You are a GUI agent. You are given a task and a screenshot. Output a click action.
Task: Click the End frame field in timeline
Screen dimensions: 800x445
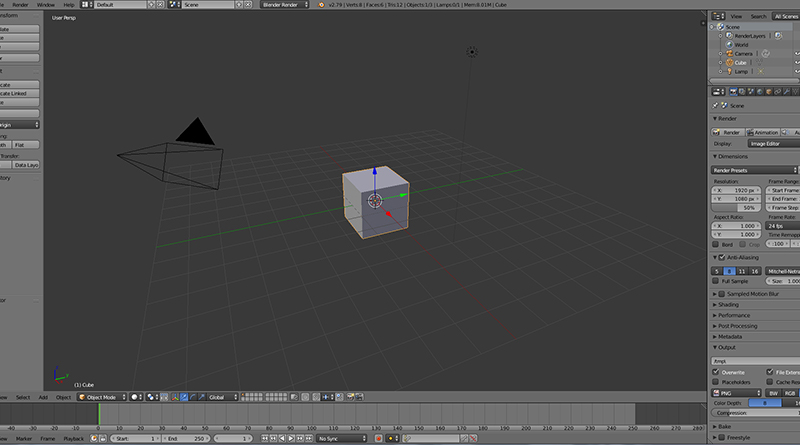(x=184, y=438)
